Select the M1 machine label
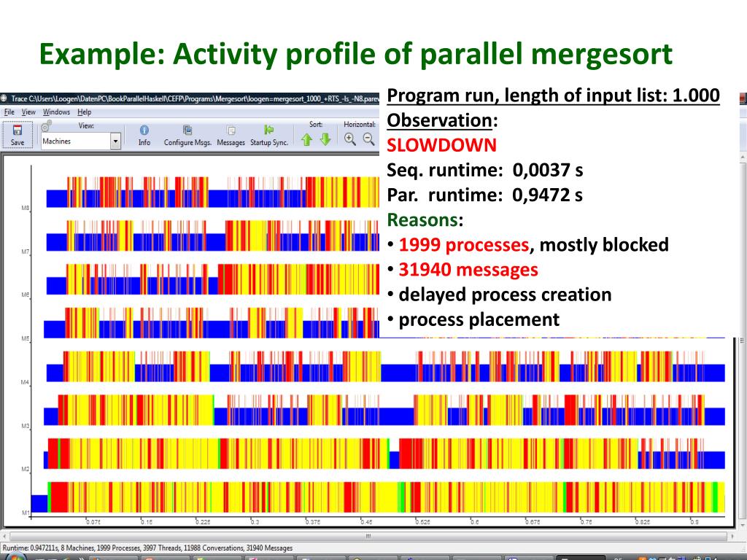 click(26, 513)
